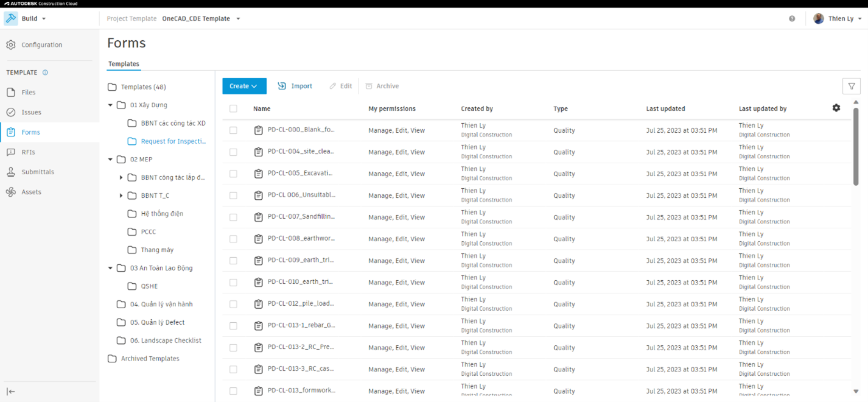
Task: Open the filter funnel icon
Action: coord(852,86)
